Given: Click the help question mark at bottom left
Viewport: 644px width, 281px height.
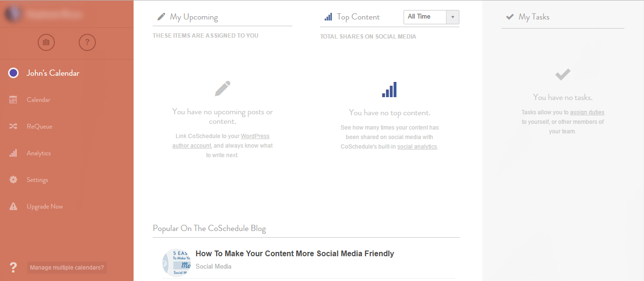Looking at the screenshot, I should click(x=13, y=267).
